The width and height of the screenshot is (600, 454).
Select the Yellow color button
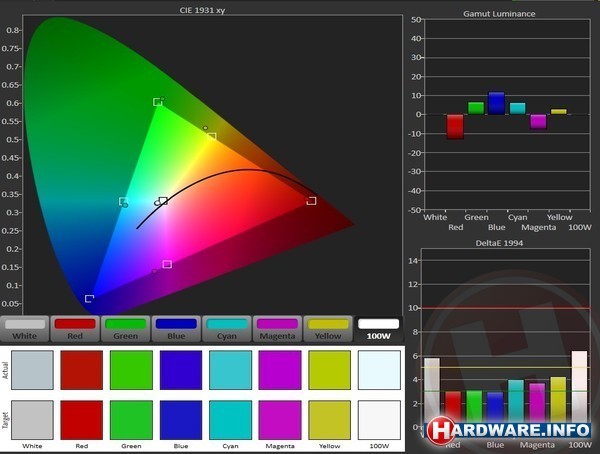(328, 329)
